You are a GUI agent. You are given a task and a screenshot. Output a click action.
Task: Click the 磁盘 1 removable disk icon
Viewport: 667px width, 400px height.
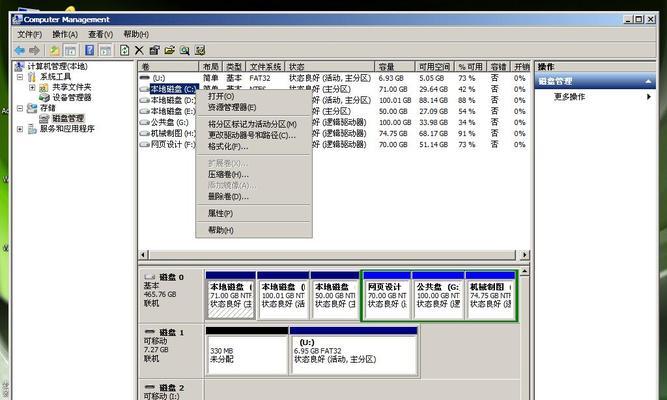pyautogui.click(x=150, y=332)
